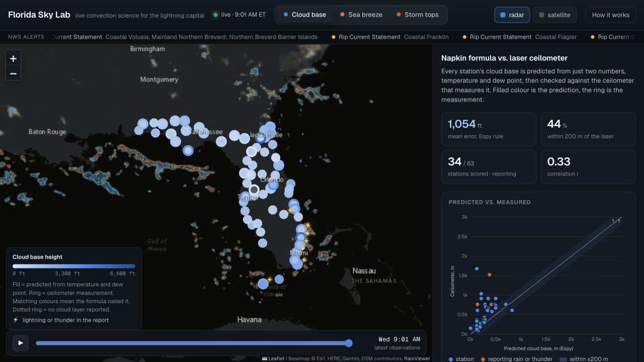Click the NWS ALERTS label
Image resolution: width=644 pixels, height=362 pixels.
pos(26,37)
